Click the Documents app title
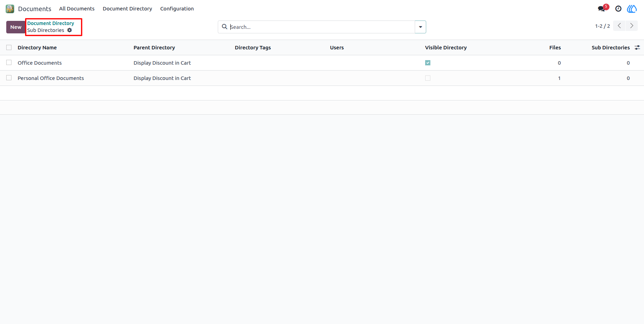Image resolution: width=644 pixels, height=324 pixels. point(35,9)
